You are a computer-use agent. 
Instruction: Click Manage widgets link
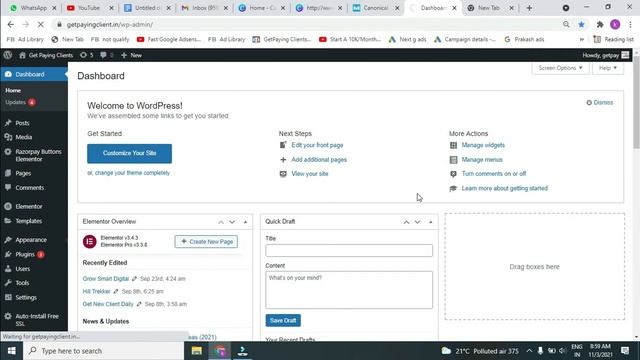(x=483, y=145)
